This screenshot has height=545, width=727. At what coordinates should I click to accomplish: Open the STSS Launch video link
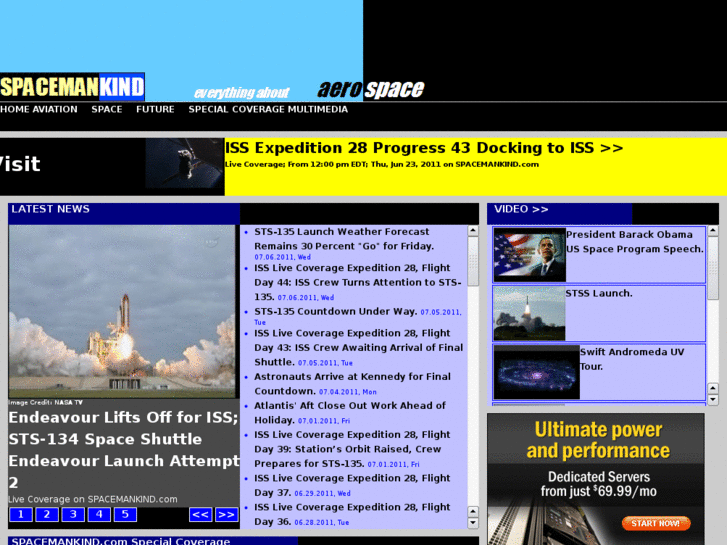tap(599, 294)
